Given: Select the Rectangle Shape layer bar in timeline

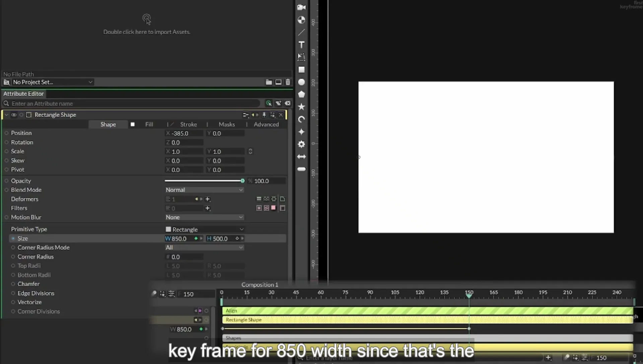Looking at the screenshot, I should point(428,320).
